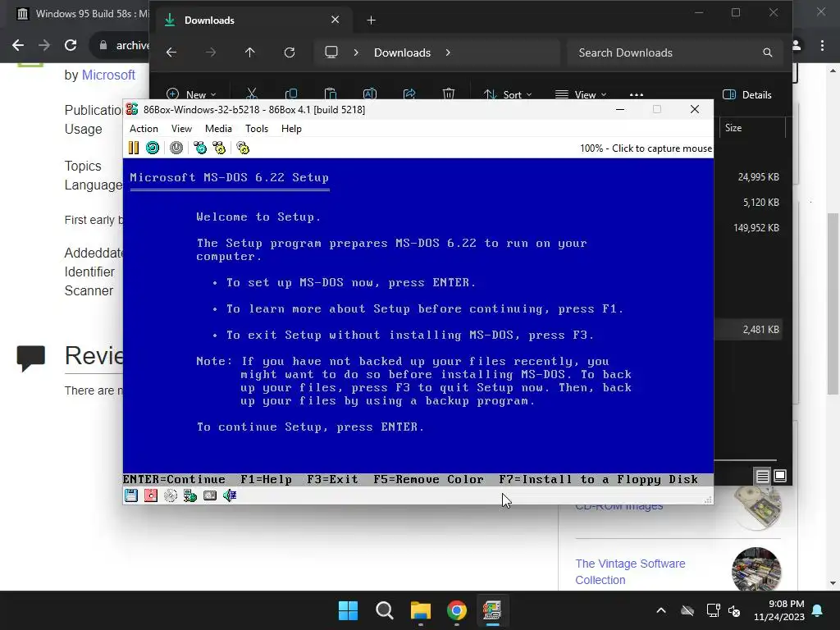This screenshot has height=630, width=840.
Task: Go back in File Explorer
Action: (x=171, y=52)
